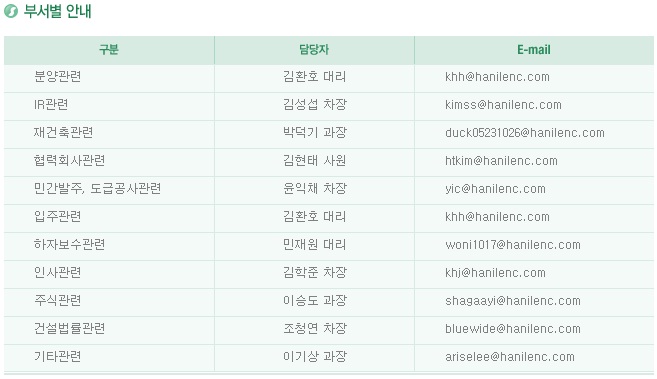
Task: Open email bluewide@hanilenc.com
Action: pyautogui.click(x=513, y=329)
